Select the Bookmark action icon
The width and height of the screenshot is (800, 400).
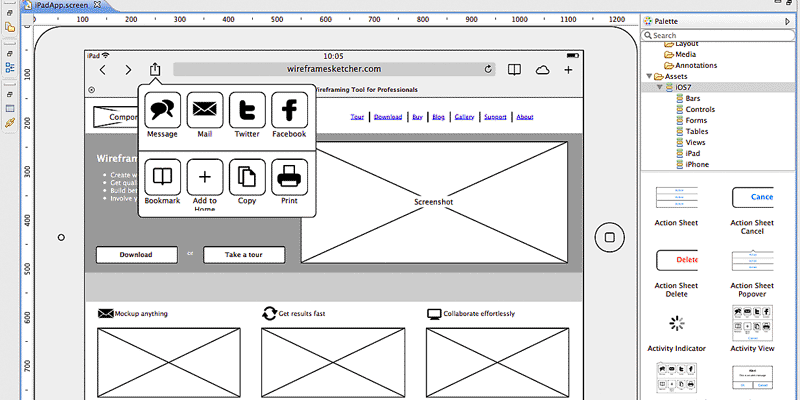pyautogui.click(x=162, y=177)
